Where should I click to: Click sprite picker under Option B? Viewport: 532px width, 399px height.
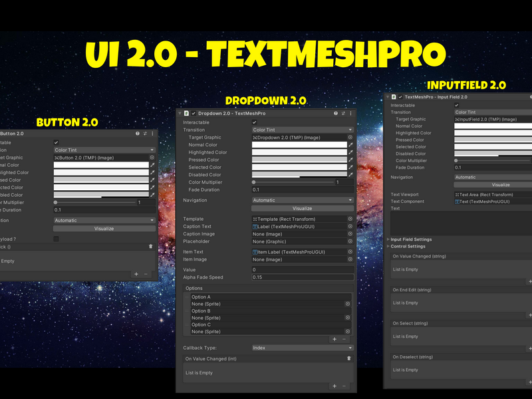tap(347, 318)
